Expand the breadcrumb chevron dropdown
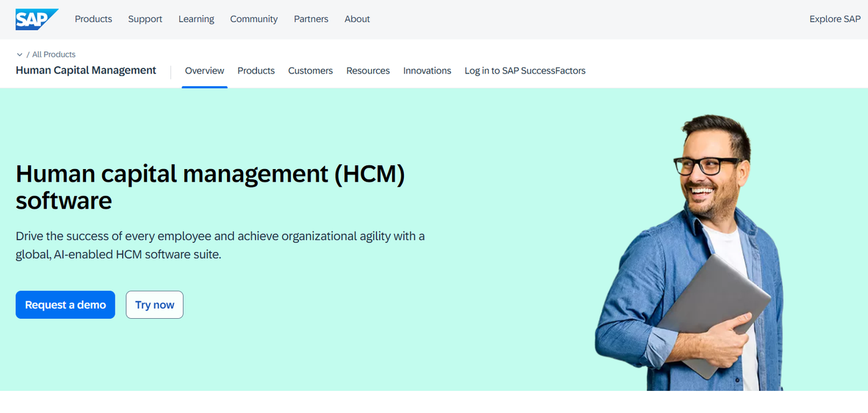Screen dimensions: 868x413 point(19,54)
